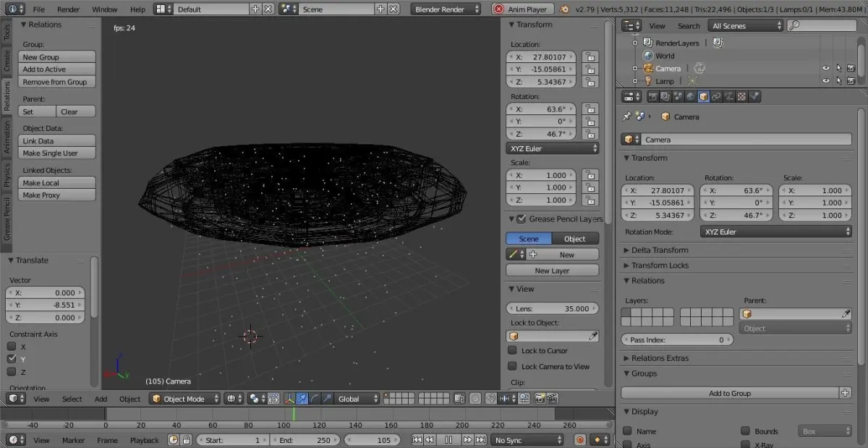
Task: Check the Z constraint axis checkbox
Action: pos(12,372)
